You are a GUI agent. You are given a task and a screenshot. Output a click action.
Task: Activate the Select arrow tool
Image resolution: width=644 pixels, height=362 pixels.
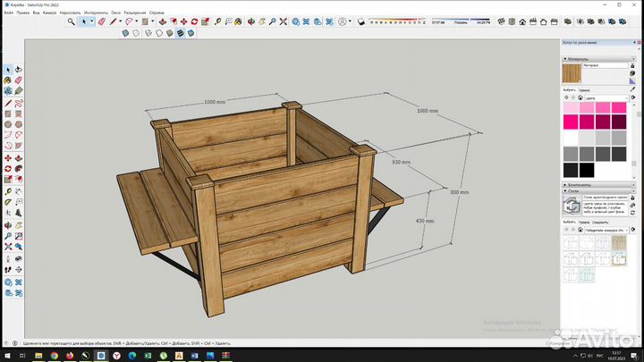pyautogui.click(x=84, y=21)
